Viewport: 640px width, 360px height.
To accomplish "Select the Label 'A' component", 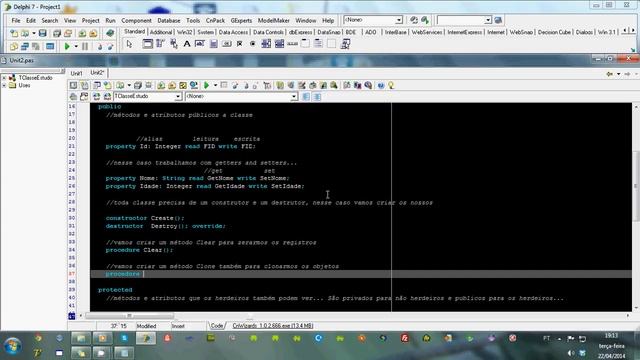I will click(x=187, y=44).
